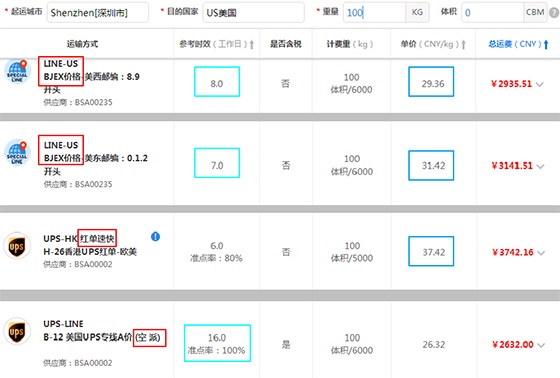Click supplier BSA00002 under UPS-HK row
Screen dimensions: 560x378
78,264
